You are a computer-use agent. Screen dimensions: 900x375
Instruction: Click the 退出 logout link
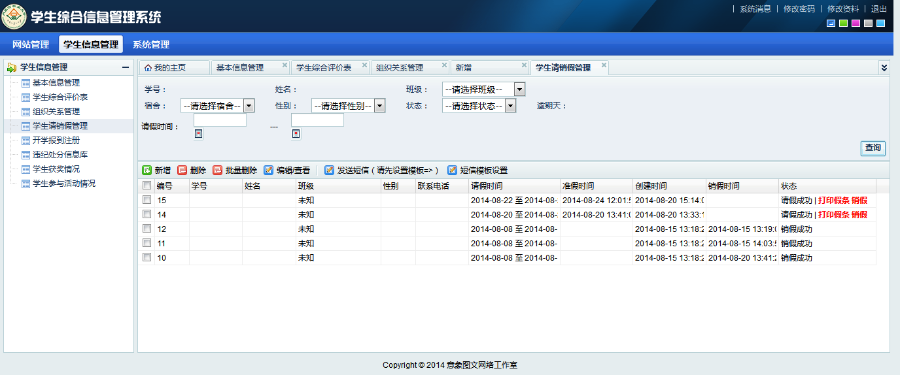[879, 9]
